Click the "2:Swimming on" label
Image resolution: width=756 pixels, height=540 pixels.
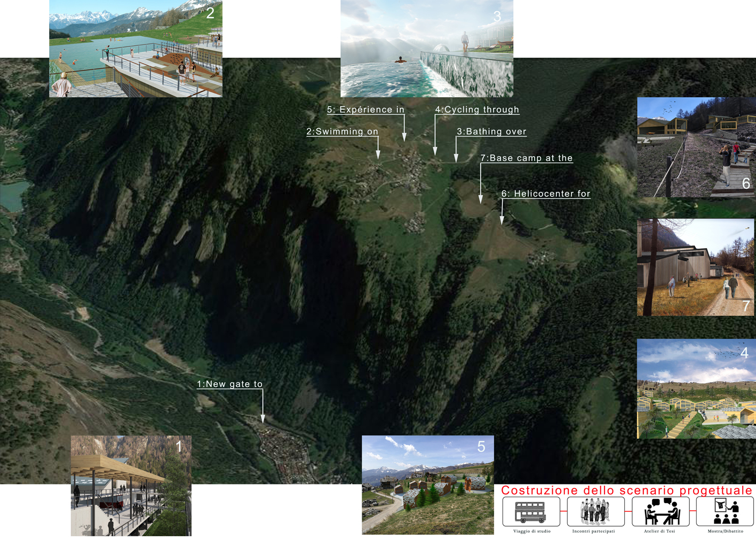point(342,132)
